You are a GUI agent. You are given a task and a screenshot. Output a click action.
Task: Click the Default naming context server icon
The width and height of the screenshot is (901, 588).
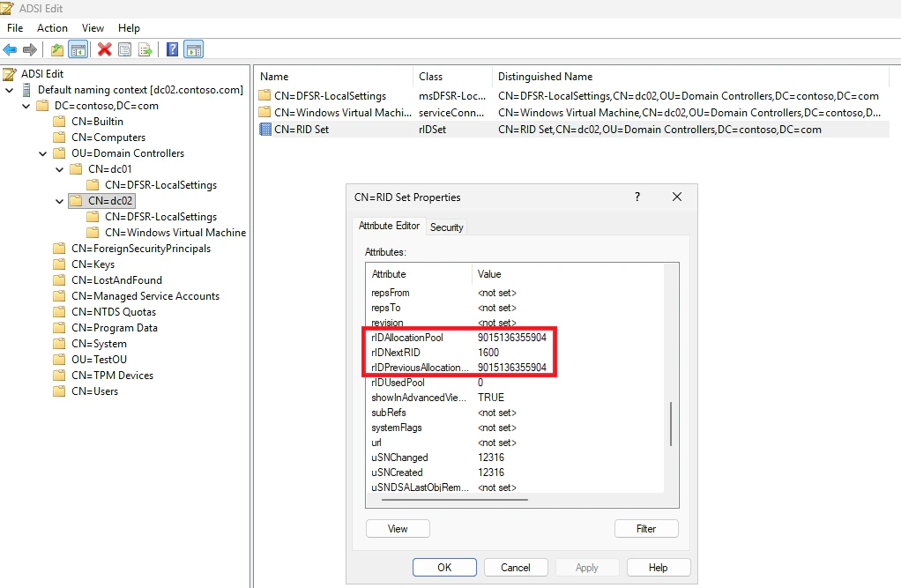(x=26, y=90)
